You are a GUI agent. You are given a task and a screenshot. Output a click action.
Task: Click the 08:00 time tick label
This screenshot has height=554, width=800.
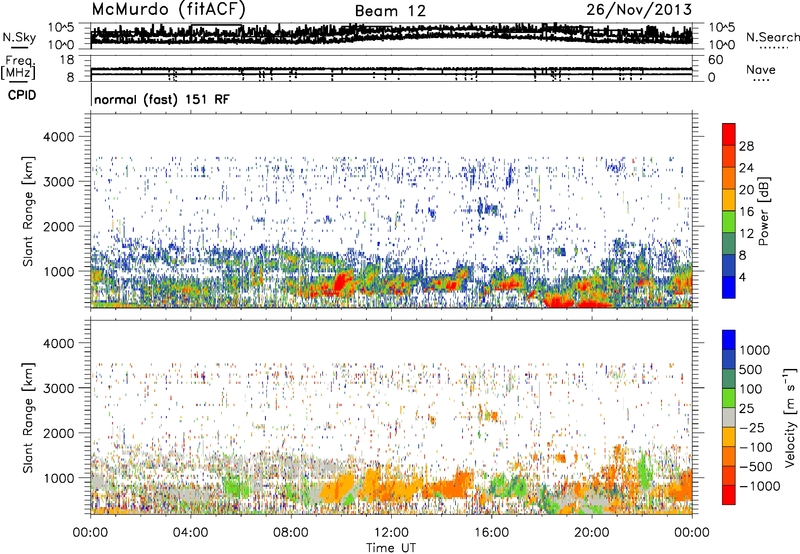(291, 533)
